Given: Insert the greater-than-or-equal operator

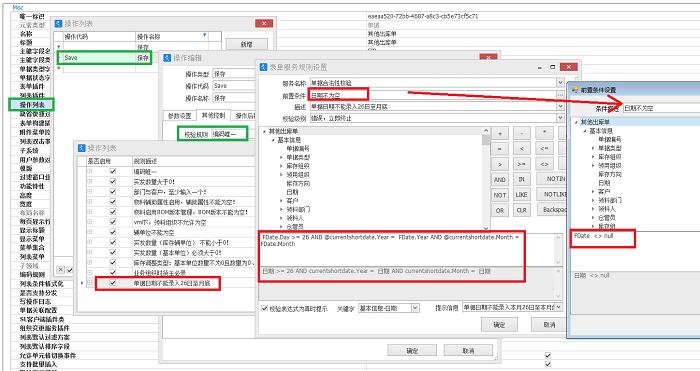Looking at the screenshot, I should (521, 164).
